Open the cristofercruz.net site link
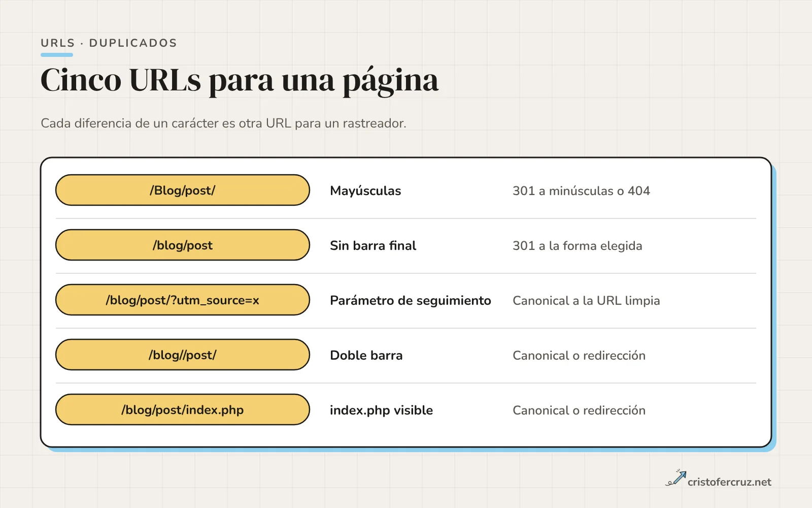This screenshot has width=812, height=508. coord(729,482)
